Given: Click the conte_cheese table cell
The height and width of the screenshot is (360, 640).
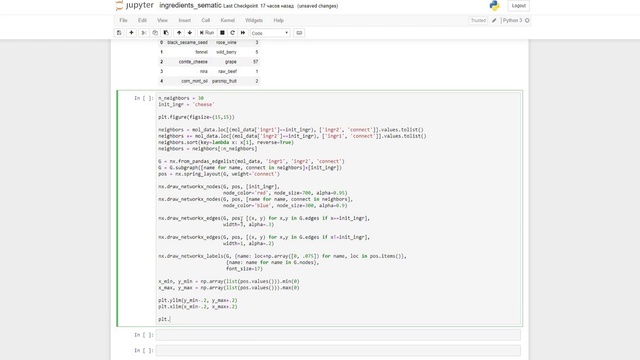Looking at the screenshot, I should tap(193, 62).
